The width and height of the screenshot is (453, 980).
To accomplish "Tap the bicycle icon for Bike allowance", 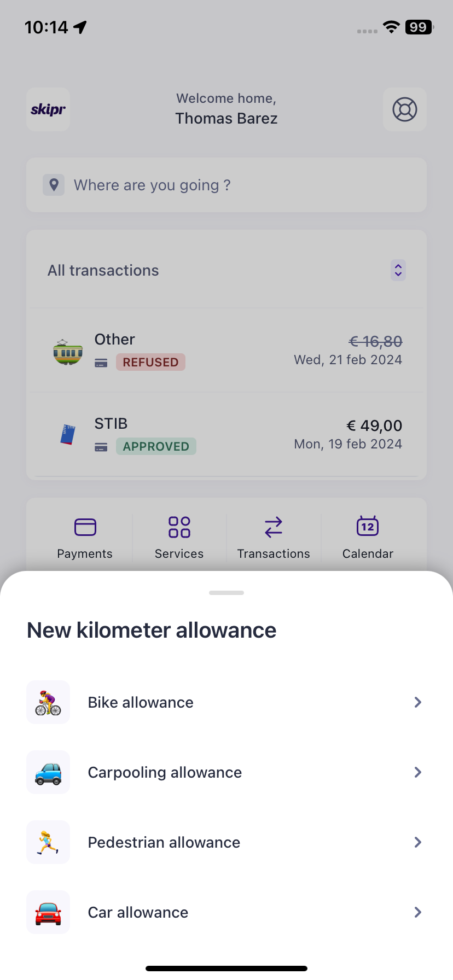I will (48, 702).
